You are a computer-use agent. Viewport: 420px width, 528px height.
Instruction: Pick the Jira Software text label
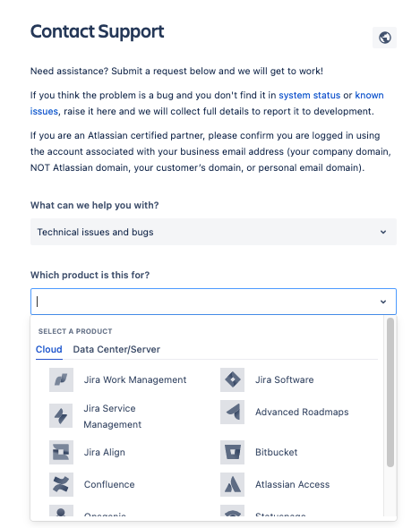pos(284,379)
